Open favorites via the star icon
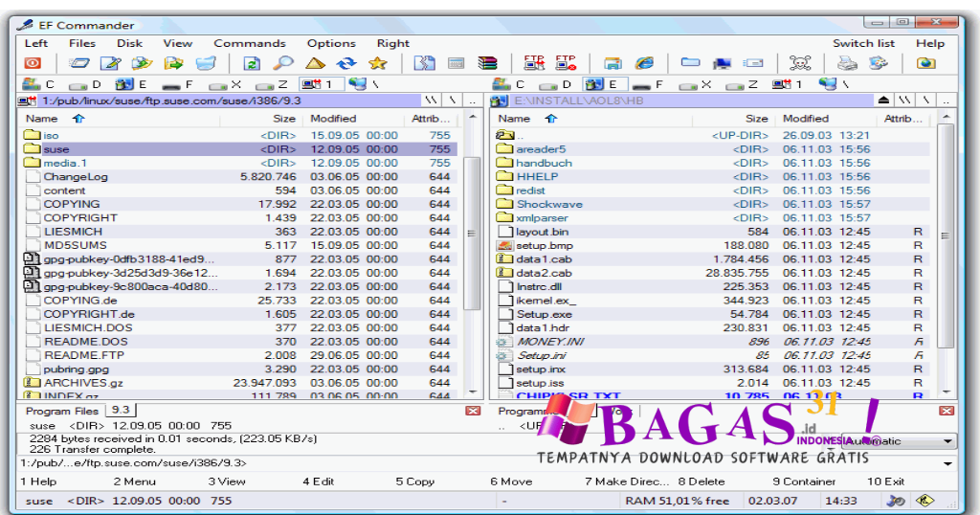The width and height of the screenshot is (980, 515). tap(378, 63)
